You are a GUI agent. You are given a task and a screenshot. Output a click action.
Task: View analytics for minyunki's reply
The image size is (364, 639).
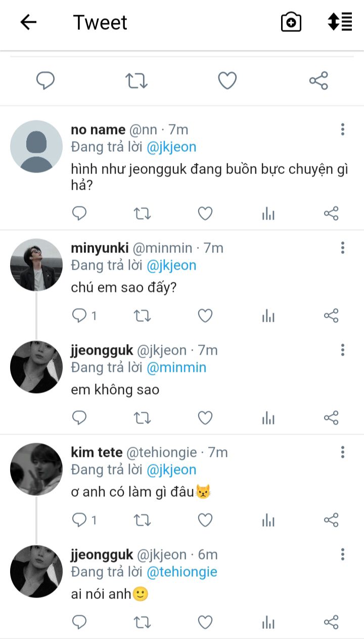268,317
